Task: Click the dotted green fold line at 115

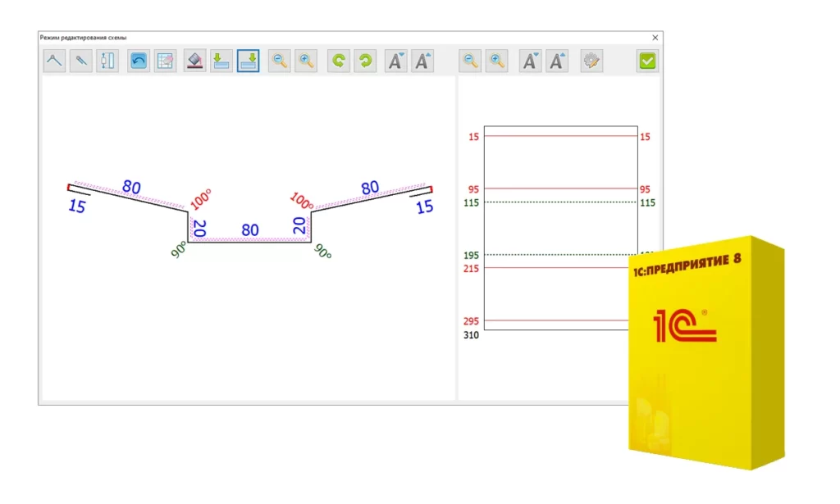Action: tap(561, 202)
